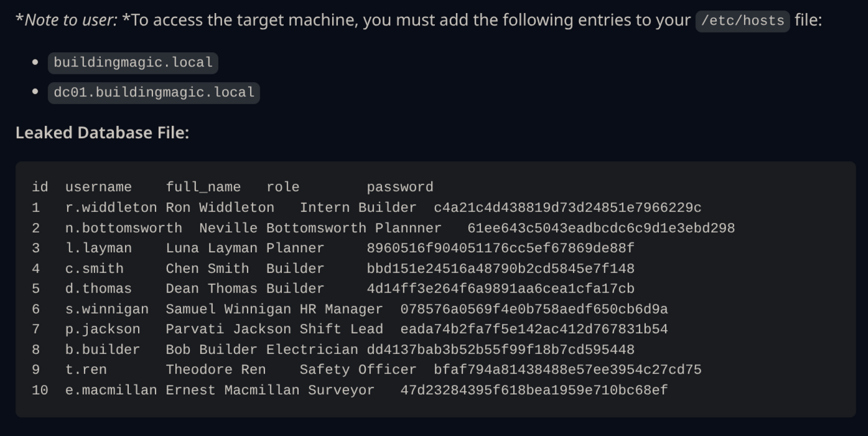Screen dimensions: 868x436
Task: Click the hash for r.widdleton
Action: click(x=567, y=207)
